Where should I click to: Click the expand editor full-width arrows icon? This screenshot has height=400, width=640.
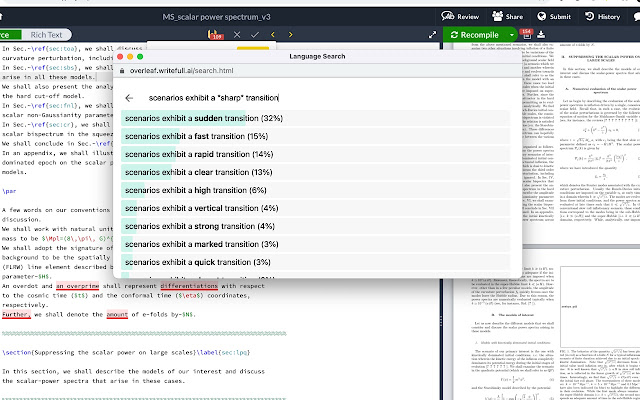(432, 35)
